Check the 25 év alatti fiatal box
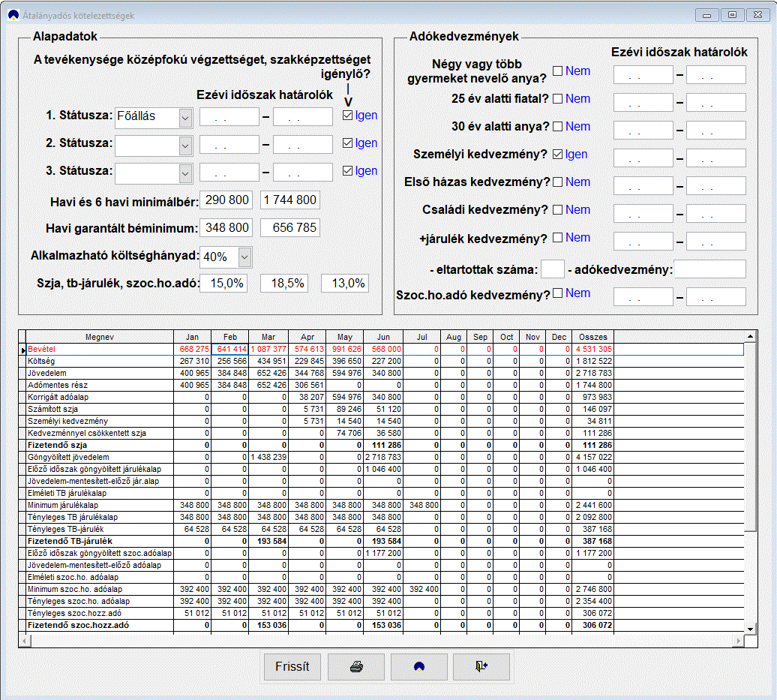Screen dimensions: 777x700 [x=557, y=98]
